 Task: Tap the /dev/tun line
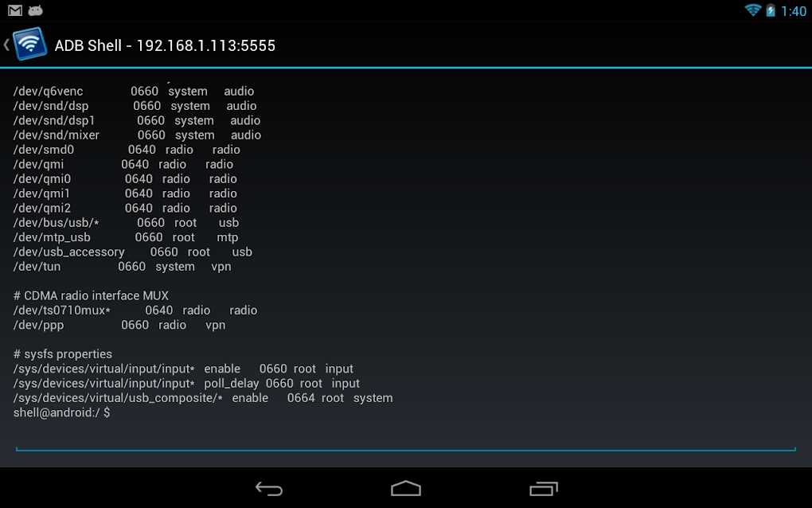point(123,266)
